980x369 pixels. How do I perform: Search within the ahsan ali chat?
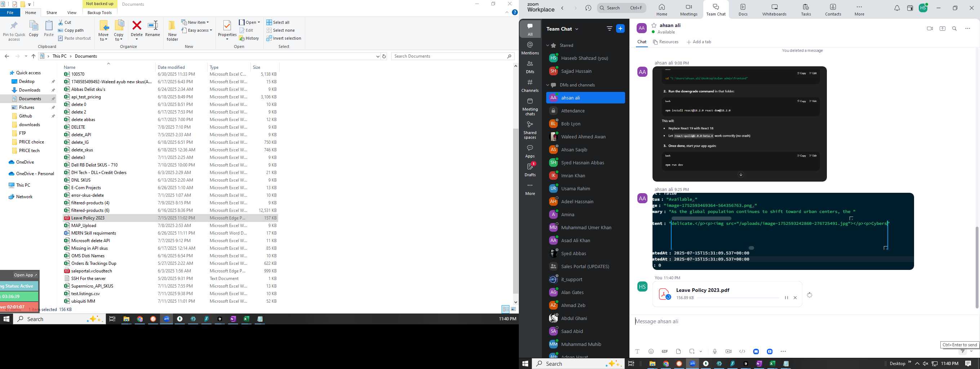954,28
